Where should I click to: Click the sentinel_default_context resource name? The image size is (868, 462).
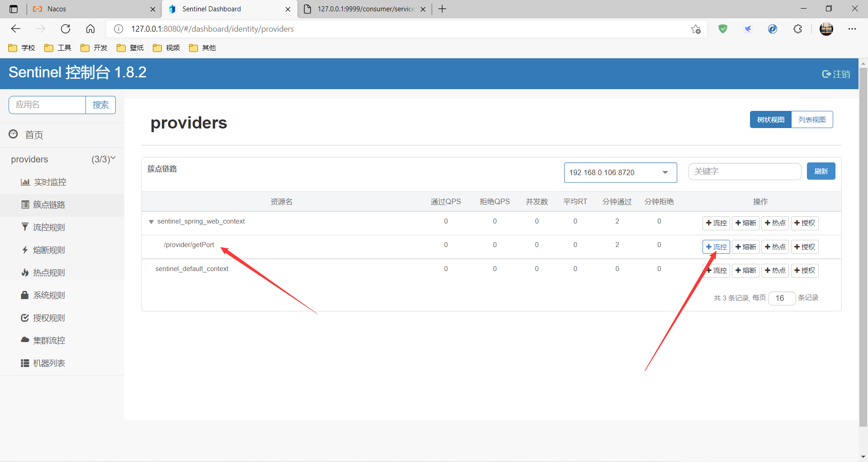192,269
